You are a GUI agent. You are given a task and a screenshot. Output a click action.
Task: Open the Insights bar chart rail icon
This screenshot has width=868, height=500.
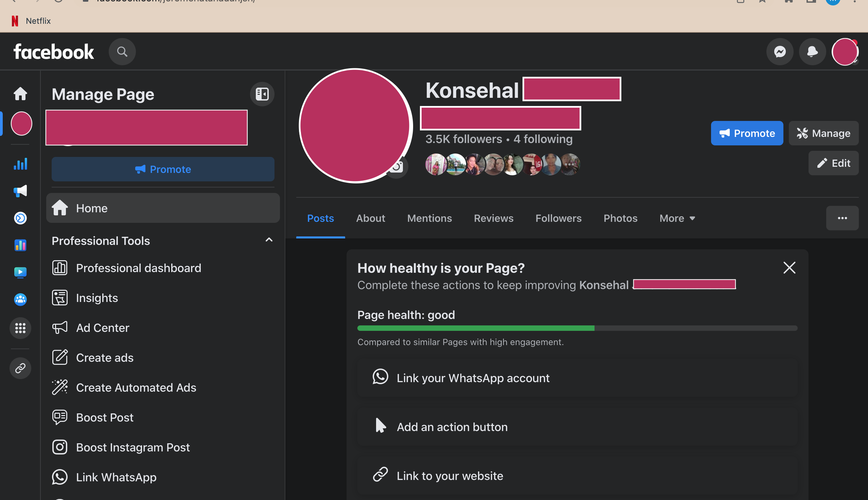[20, 164]
